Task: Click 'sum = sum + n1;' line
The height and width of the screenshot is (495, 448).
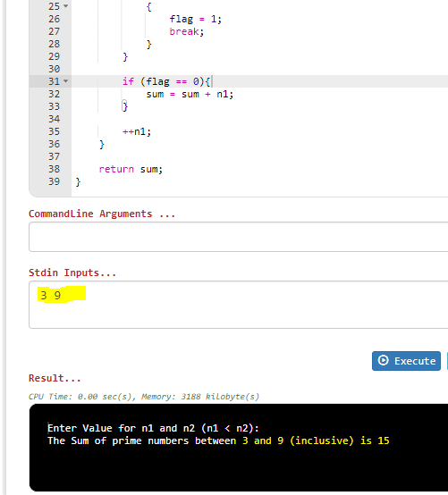Action: pyautogui.click(x=190, y=94)
